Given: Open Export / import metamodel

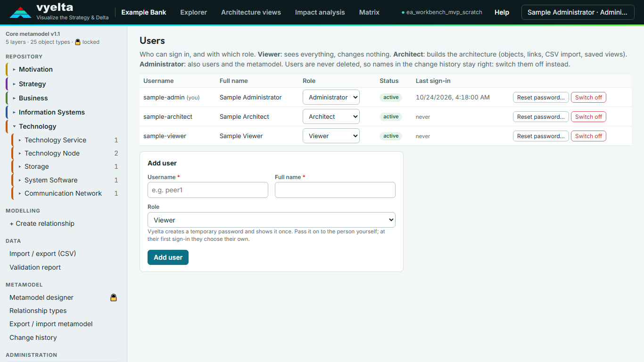Looking at the screenshot, I should tap(51, 324).
